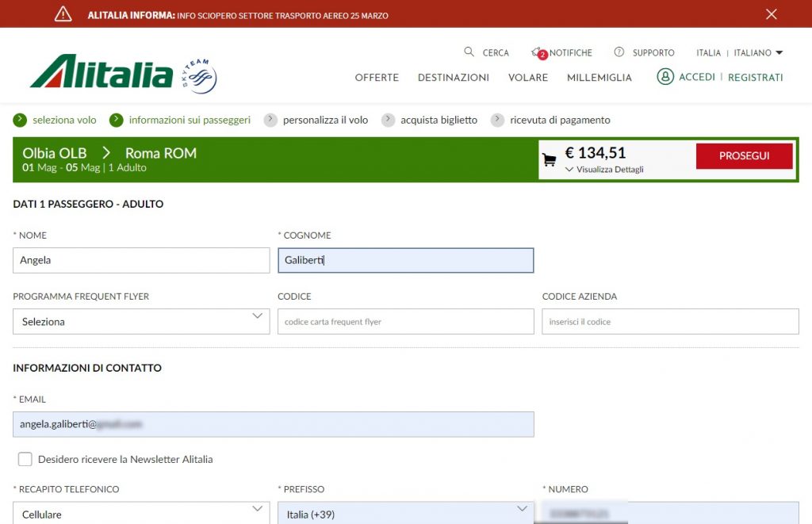Click the green check icon for informazioni sui passeggeri
This screenshot has height=524, width=812.
(116, 120)
